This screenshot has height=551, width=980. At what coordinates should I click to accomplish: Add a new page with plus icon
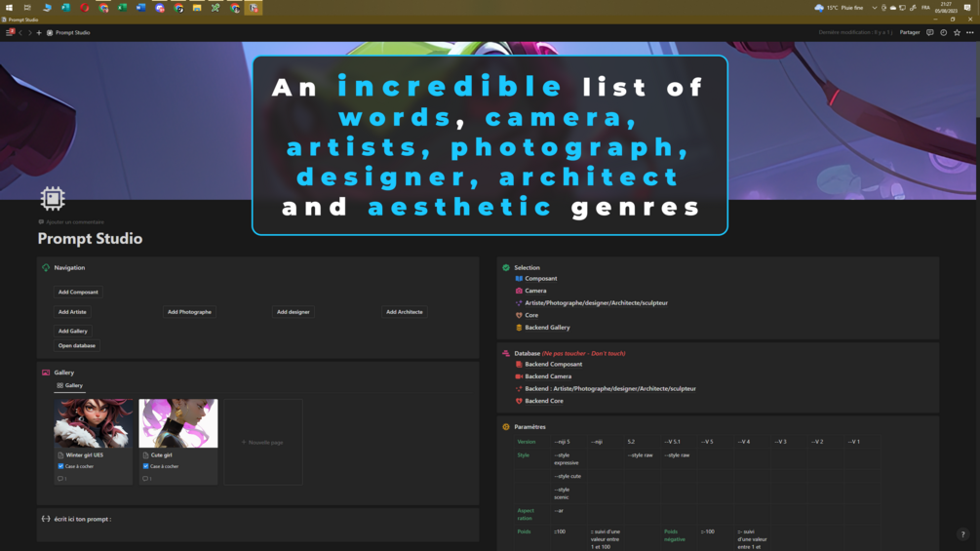tap(39, 32)
